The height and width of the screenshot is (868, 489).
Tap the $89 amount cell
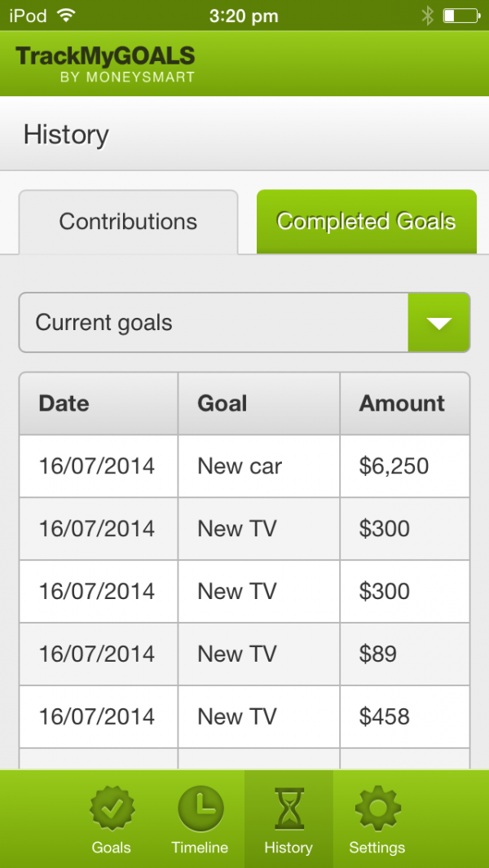[x=378, y=654]
